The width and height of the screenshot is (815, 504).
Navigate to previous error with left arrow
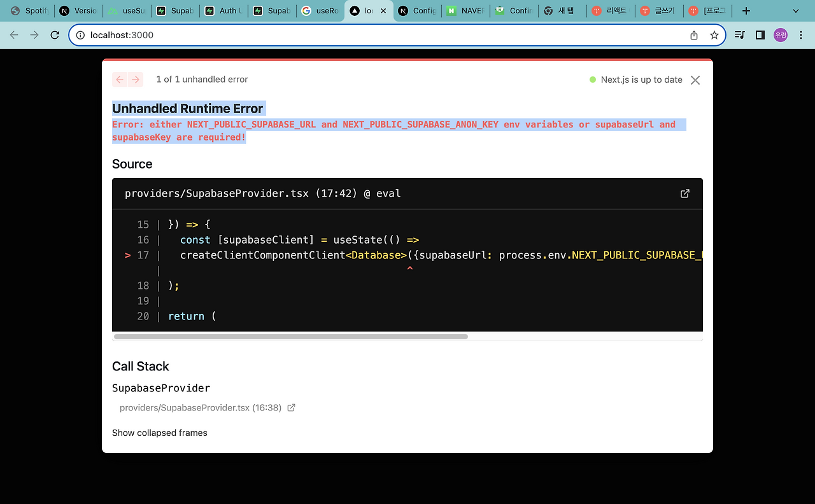click(x=120, y=79)
